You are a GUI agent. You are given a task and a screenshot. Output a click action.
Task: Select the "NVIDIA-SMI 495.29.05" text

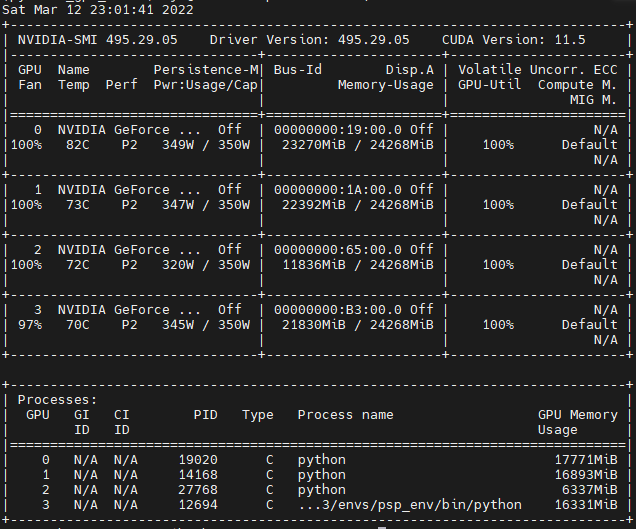click(x=98, y=40)
